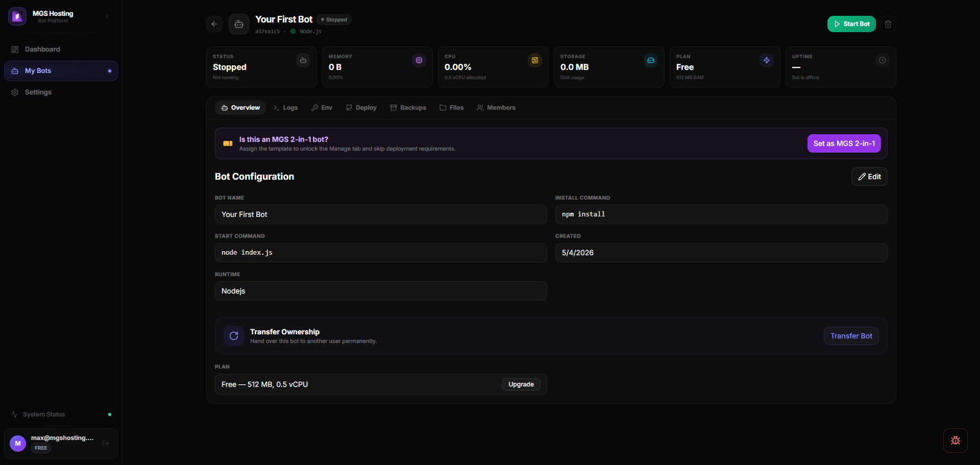Click the Start Command field
The width and height of the screenshot is (980, 465).
pyautogui.click(x=381, y=253)
